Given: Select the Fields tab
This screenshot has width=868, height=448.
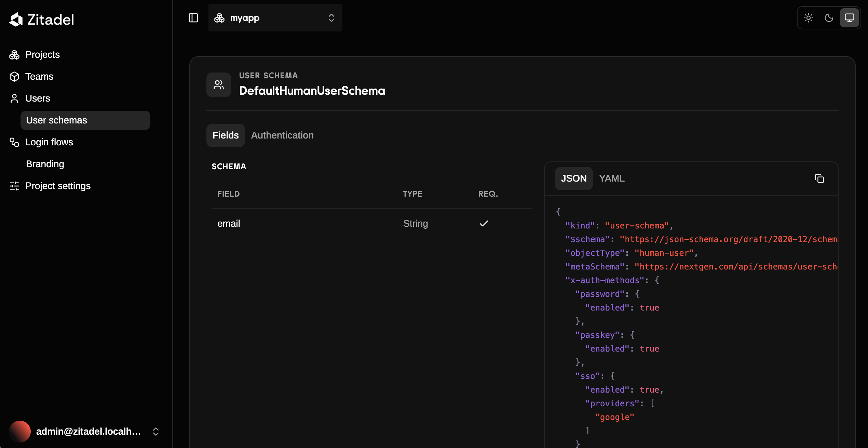Looking at the screenshot, I should pyautogui.click(x=226, y=135).
